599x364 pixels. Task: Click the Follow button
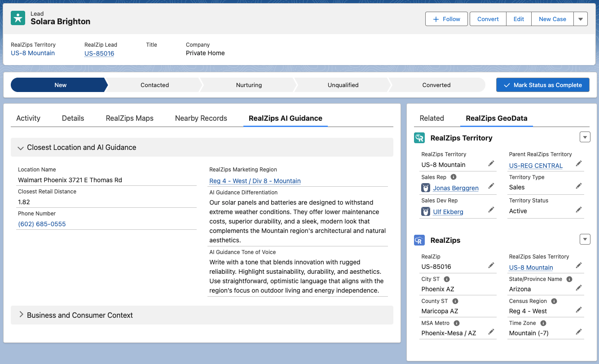447,19
